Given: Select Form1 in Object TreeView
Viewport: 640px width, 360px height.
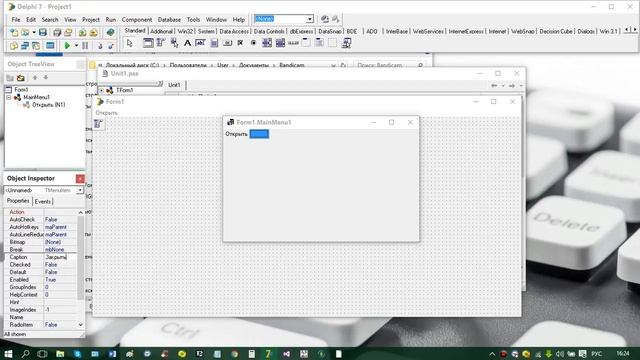Looking at the screenshot, I should [21, 89].
